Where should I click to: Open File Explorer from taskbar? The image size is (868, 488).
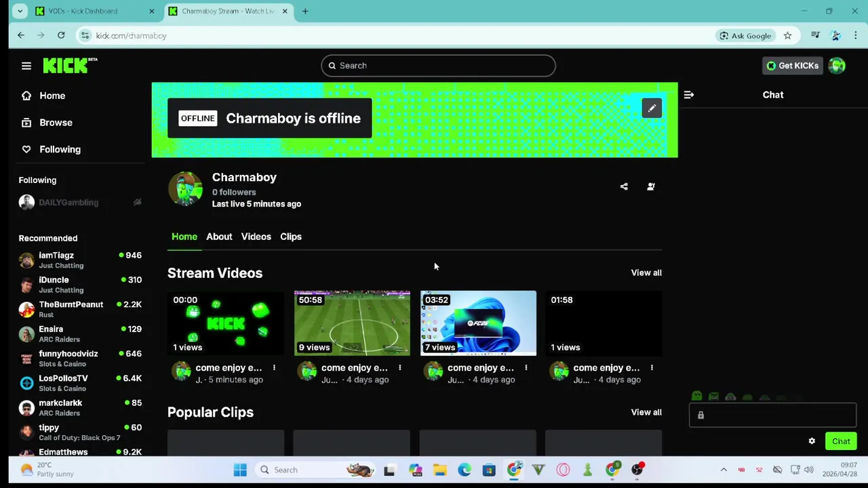coord(440,470)
